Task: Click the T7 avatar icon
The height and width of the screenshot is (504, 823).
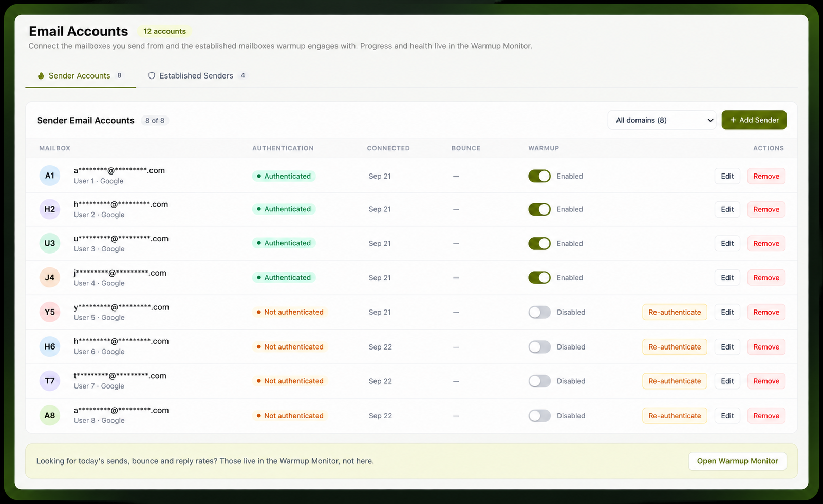Action: [x=50, y=381]
